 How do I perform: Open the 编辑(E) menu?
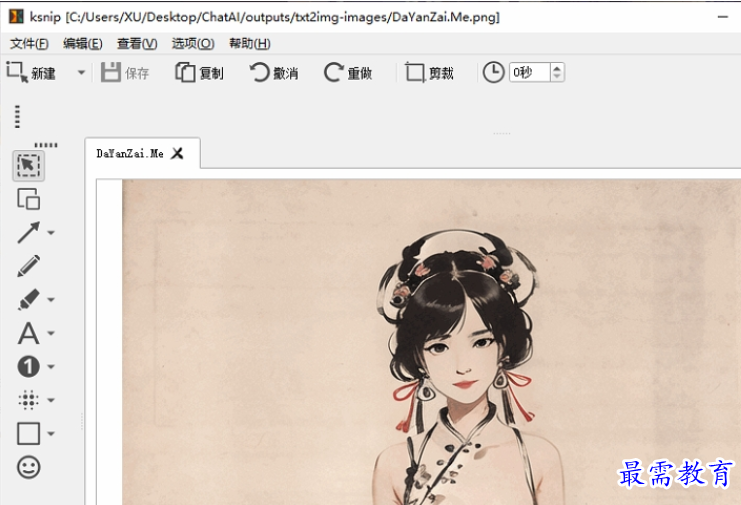pos(83,44)
